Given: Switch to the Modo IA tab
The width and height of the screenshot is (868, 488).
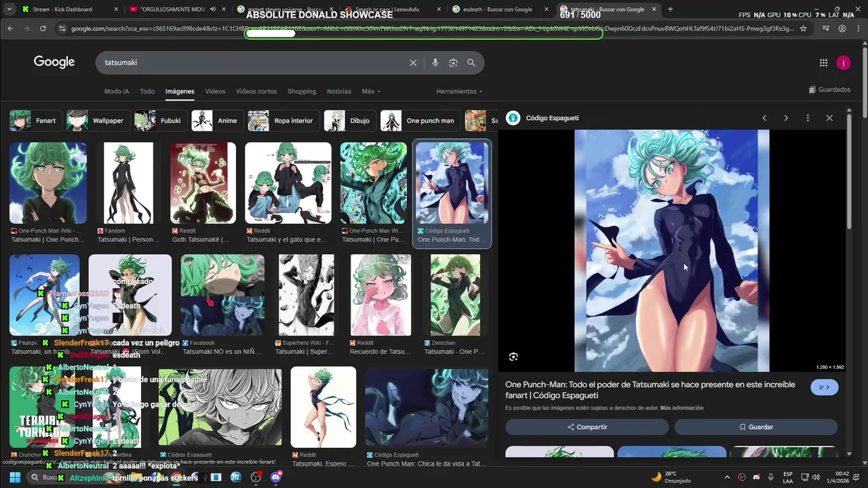Looking at the screenshot, I should pyautogui.click(x=117, y=91).
